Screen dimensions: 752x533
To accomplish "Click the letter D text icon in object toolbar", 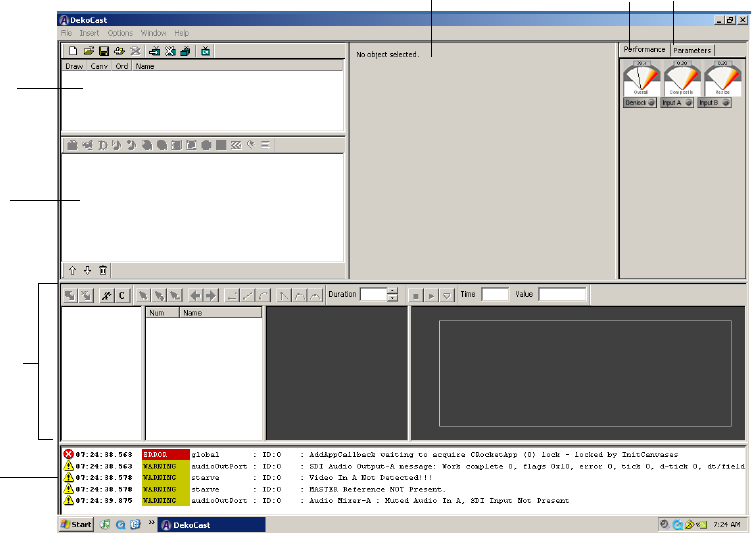I will [102, 145].
